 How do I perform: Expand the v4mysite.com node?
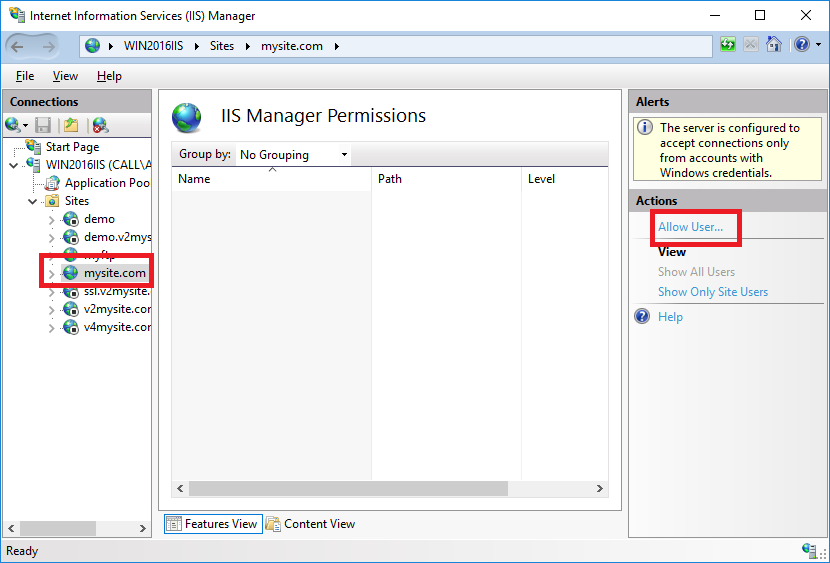[x=51, y=328]
